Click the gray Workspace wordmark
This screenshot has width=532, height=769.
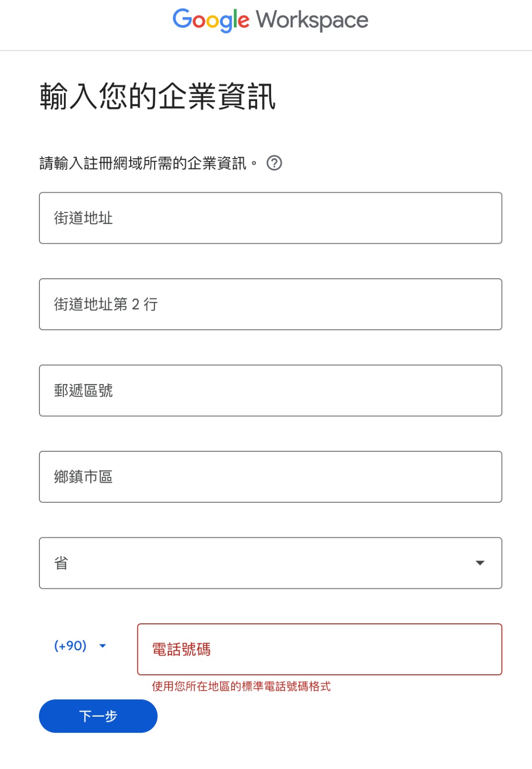tap(312, 21)
